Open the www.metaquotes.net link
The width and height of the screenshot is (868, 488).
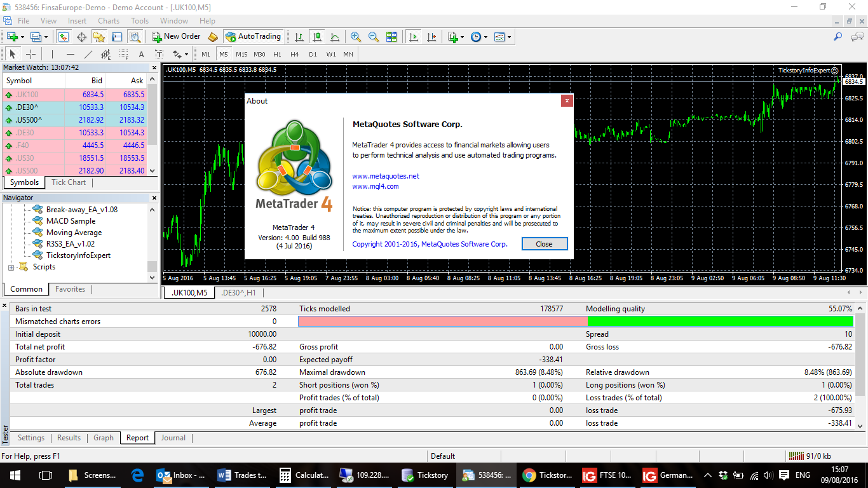(x=386, y=176)
